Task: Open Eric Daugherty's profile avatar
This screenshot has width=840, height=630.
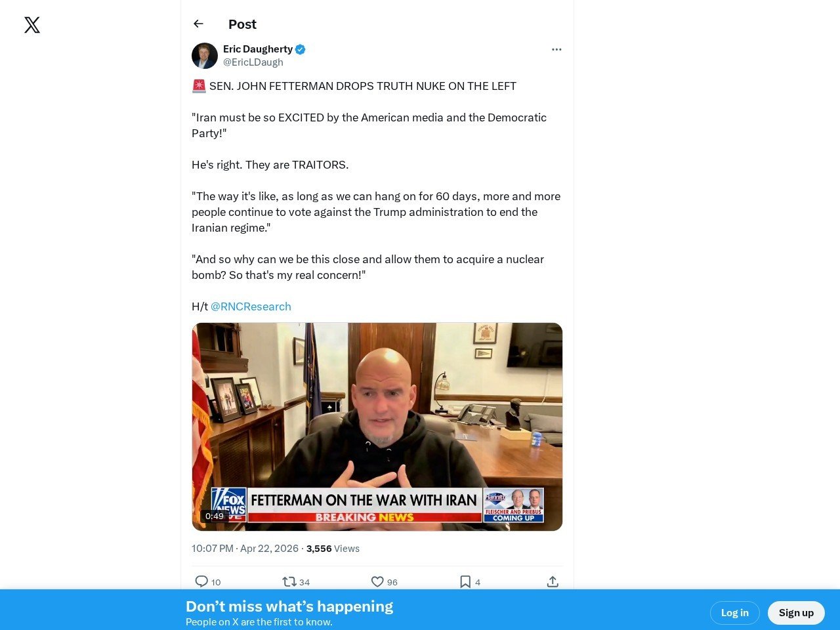Action: [205, 56]
